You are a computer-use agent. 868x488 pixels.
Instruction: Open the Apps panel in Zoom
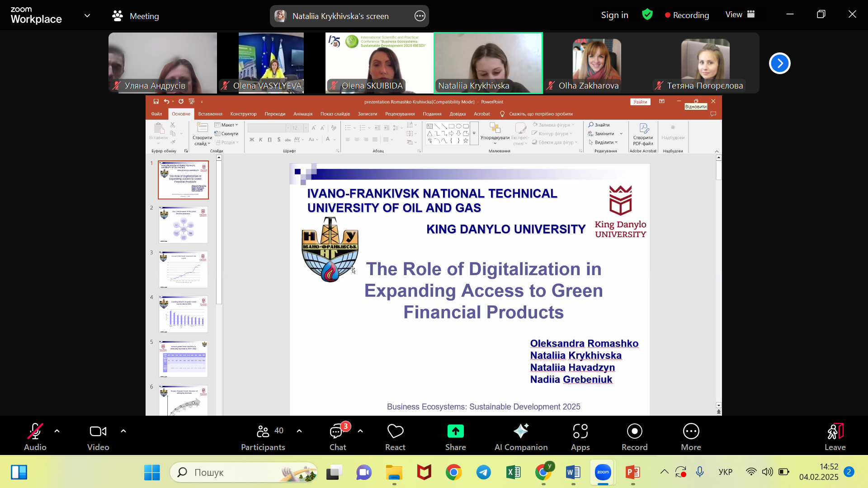(x=580, y=436)
